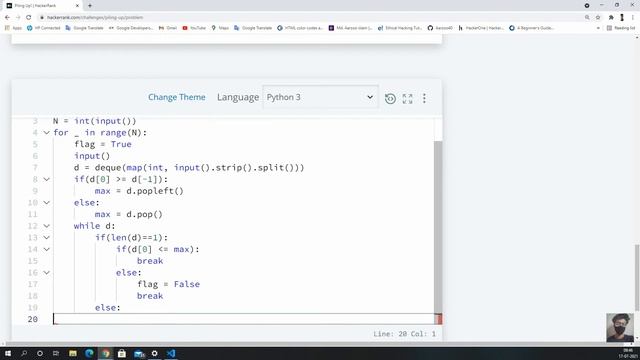Open the HackerOne bookmark
Screen dimensions: 640x360
(x=481, y=28)
